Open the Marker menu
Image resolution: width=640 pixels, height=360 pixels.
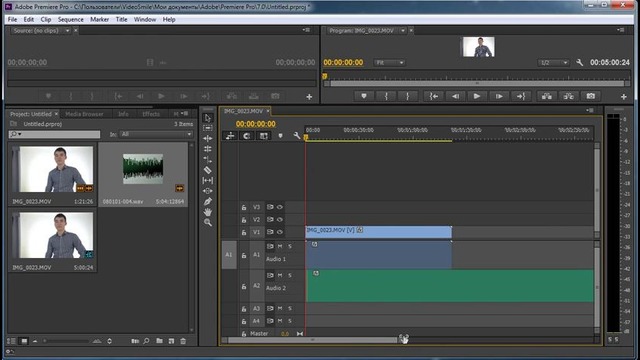[x=100, y=19]
